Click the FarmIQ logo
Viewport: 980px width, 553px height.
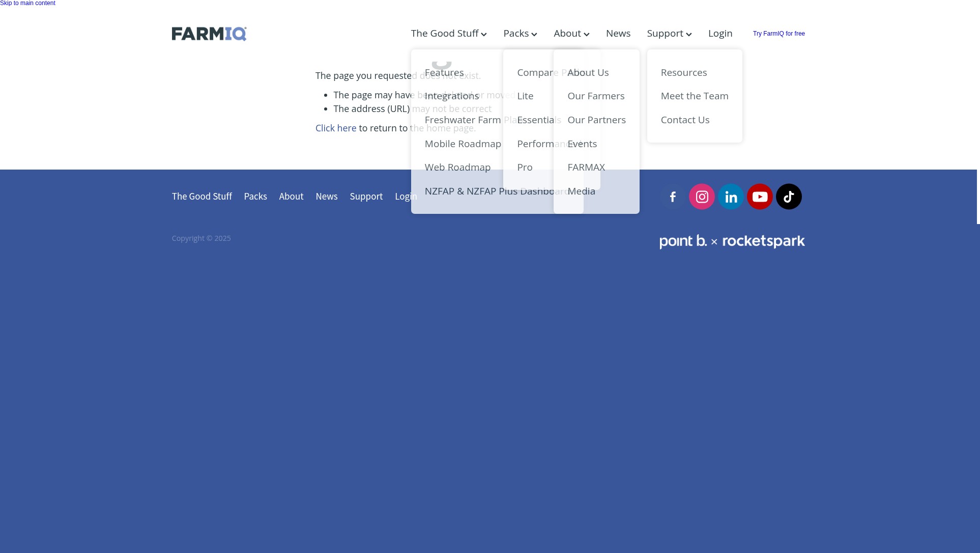click(209, 34)
